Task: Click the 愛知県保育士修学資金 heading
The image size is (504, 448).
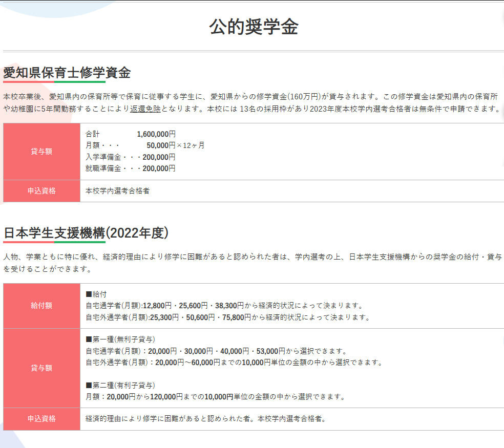Action: tap(67, 73)
